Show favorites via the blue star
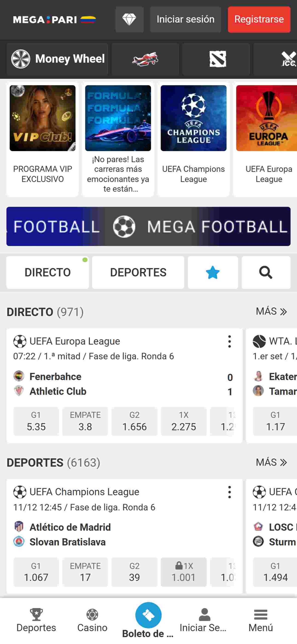Image resolution: width=297 pixels, height=644 pixels. [213, 272]
